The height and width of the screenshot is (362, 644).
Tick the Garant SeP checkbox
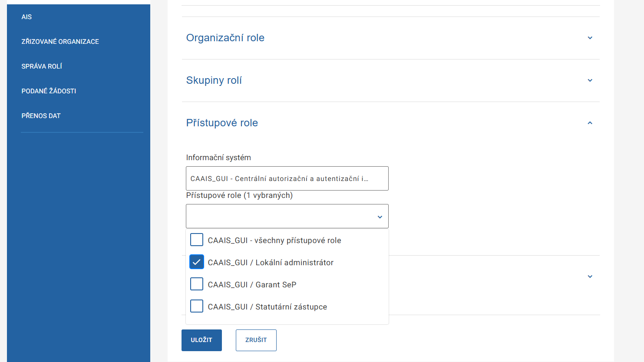pos(197,284)
